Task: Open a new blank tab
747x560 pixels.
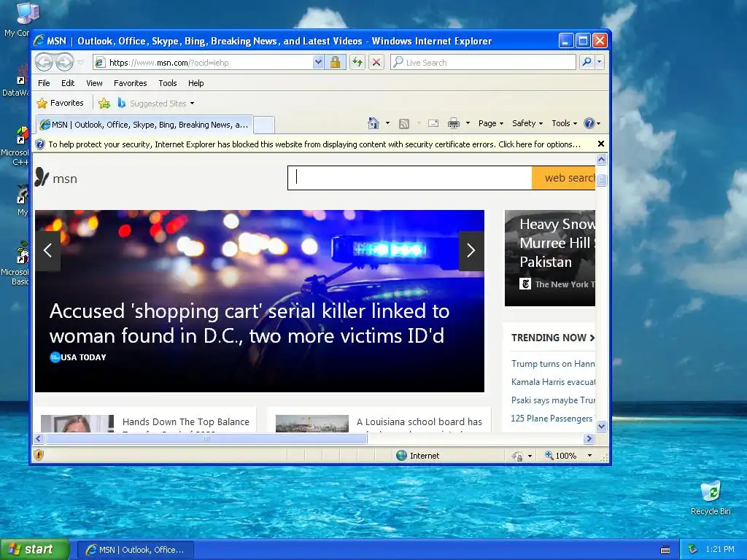Action: (x=264, y=125)
